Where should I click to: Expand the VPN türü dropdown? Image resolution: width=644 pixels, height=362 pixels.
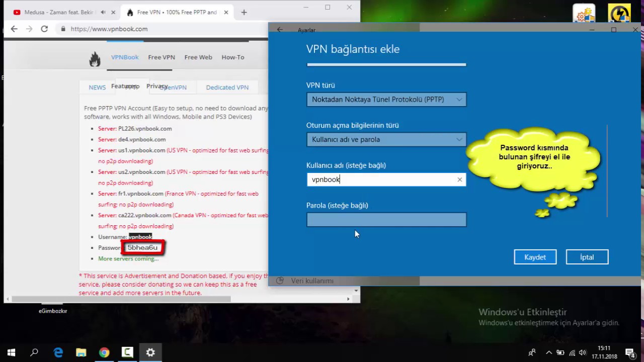pos(386,100)
